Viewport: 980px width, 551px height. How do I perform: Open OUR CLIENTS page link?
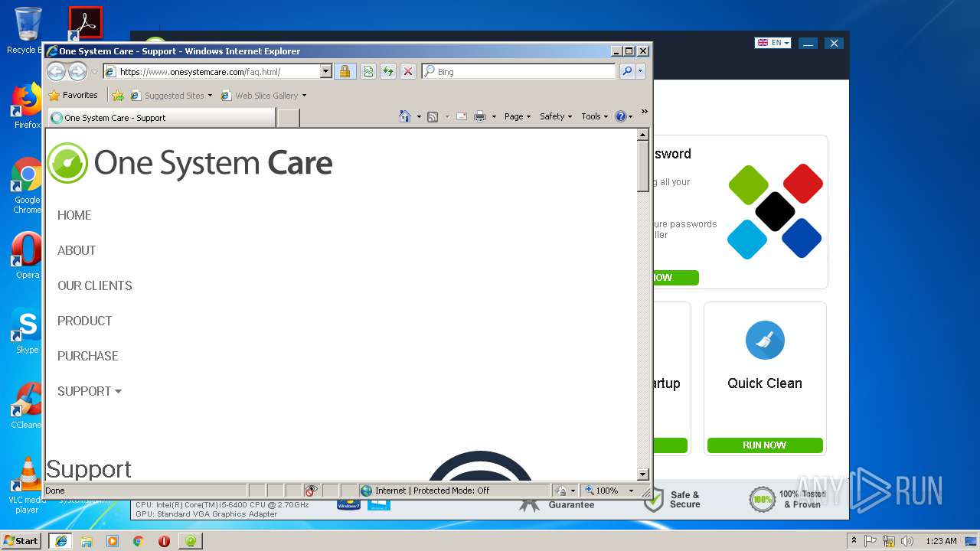point(95,285)
